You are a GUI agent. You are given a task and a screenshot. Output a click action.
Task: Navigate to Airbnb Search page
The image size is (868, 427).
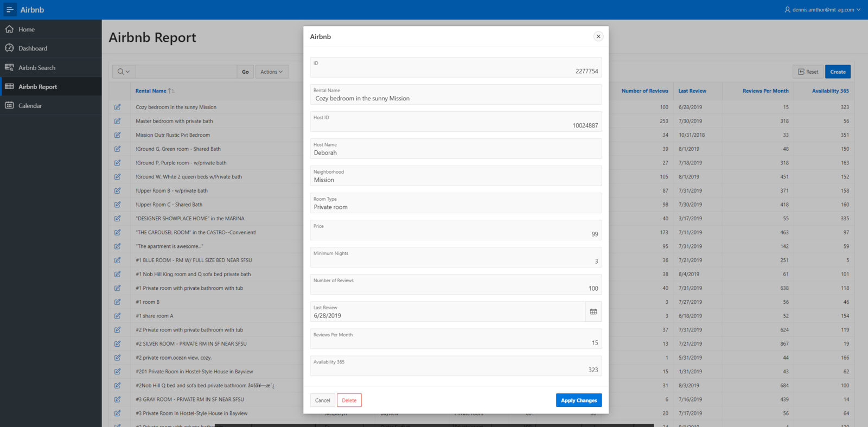(37, 68)
